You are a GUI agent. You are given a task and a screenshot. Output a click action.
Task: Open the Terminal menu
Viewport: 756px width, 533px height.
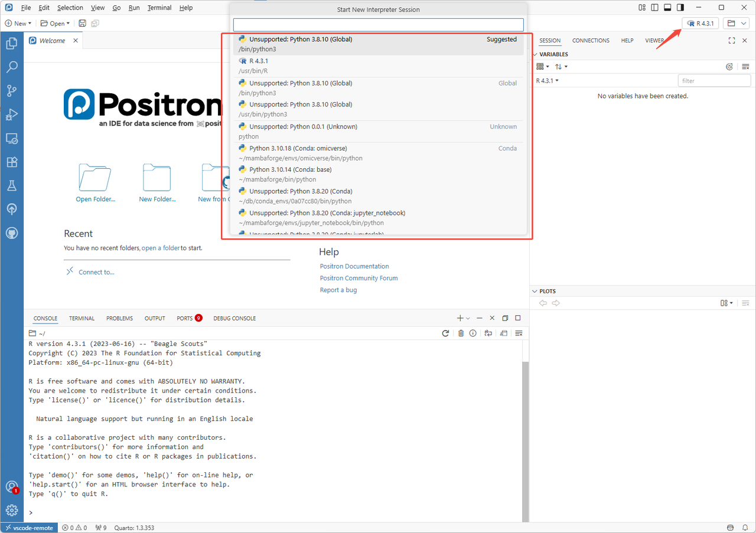[159, 8]
